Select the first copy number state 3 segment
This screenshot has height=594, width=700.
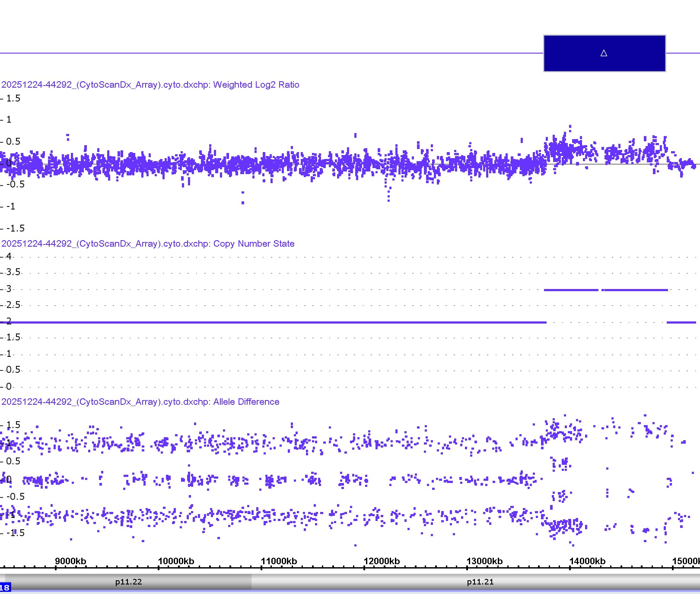click(x=571, y=290)
